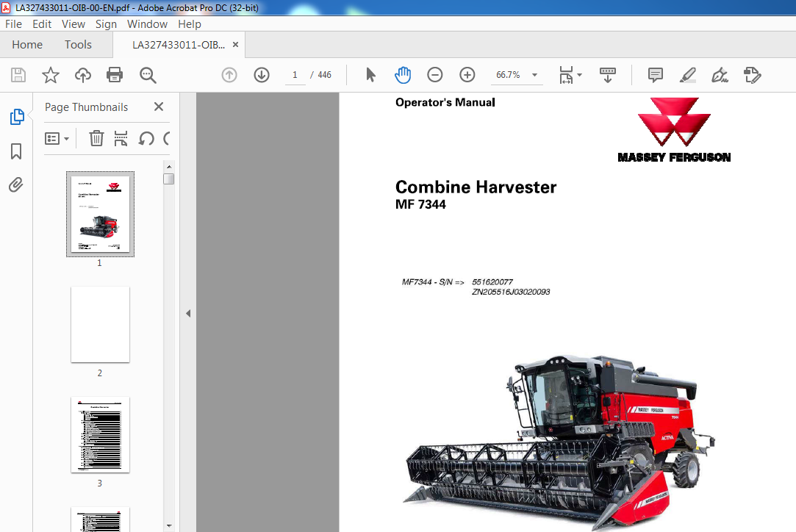Screen dimensions: 796x532
Task: Click the 66.7% zoom value field
Action: pyautogui.click(x=508, y=75)
